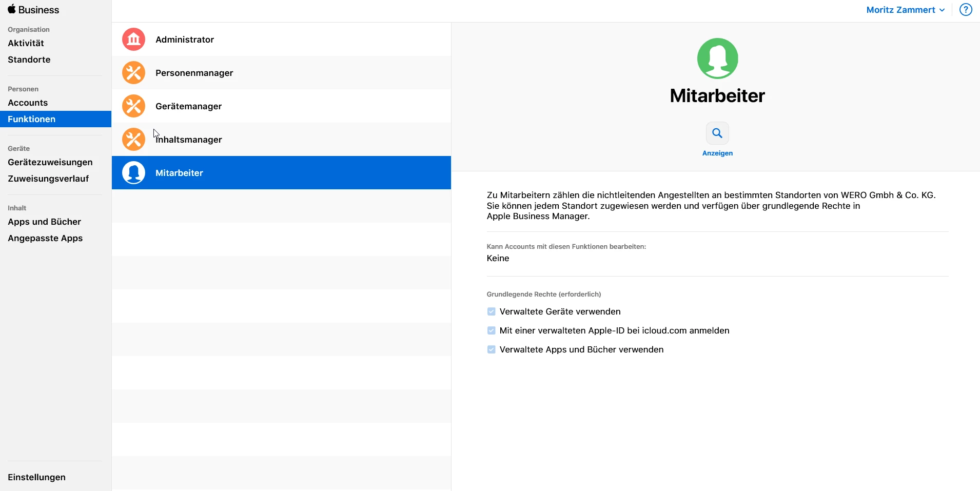Select the Gerätemanager role row
The width and height of the screenshot is (980, 491).
[x=281, y=106]
